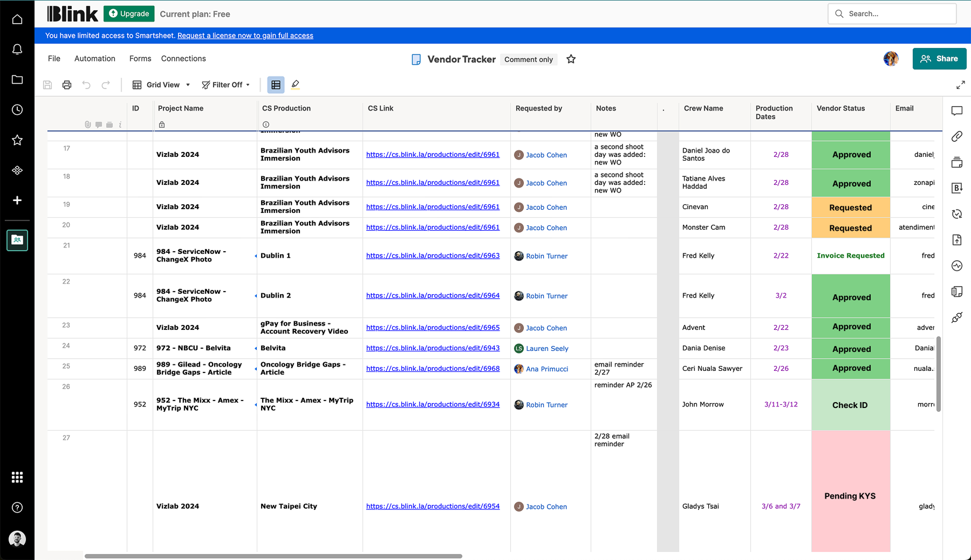Click the collaborator avatar next to Share
This screenshot has height=560, width=971.
point(891,59)
